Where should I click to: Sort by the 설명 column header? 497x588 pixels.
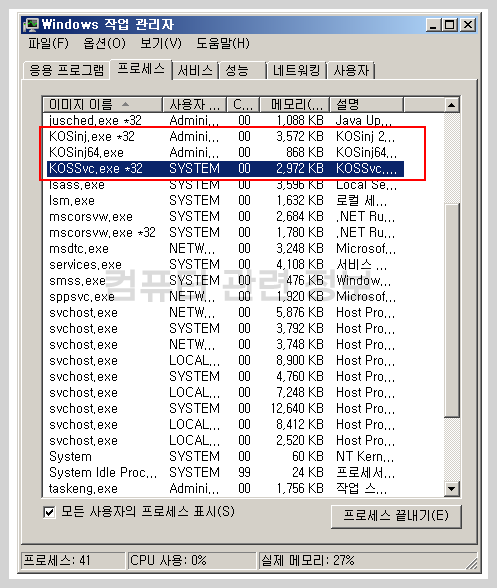click(366, 104)
